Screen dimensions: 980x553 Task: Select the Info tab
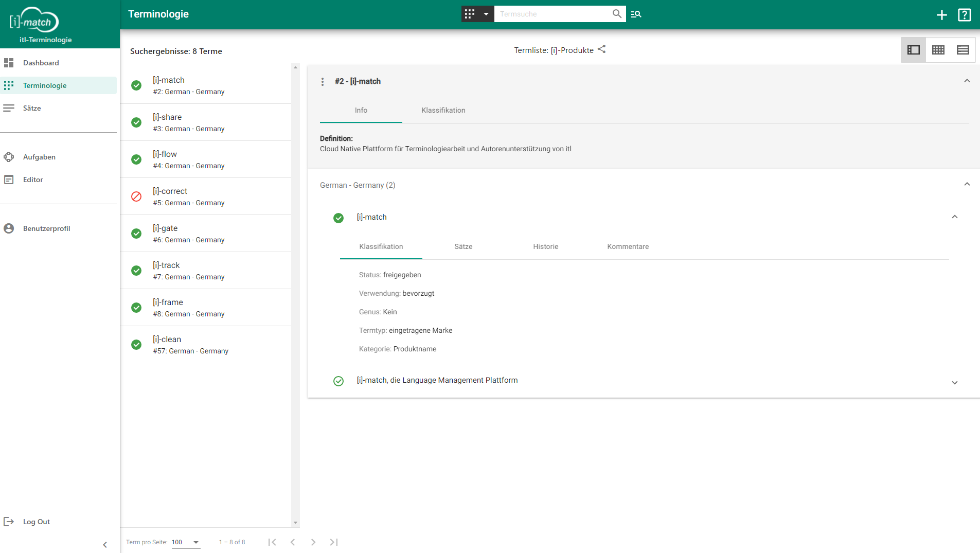361,110
